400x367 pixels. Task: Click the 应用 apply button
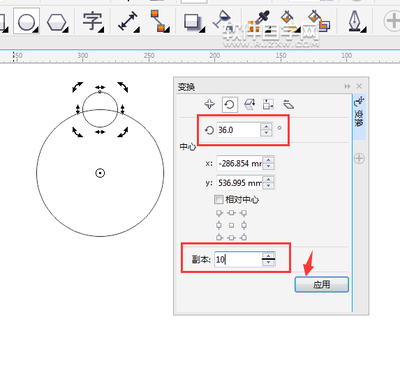tap(322, 285)
